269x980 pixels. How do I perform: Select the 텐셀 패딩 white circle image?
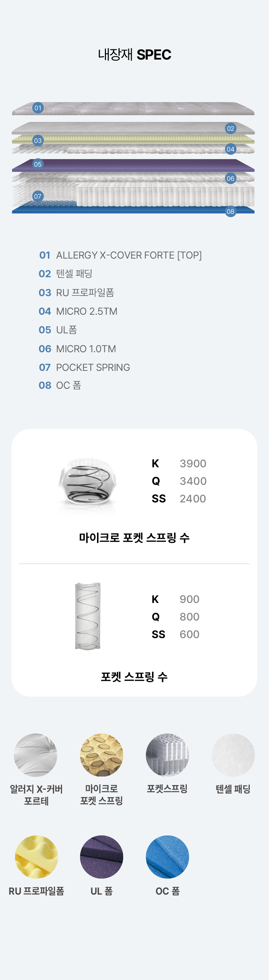point(233,755)
